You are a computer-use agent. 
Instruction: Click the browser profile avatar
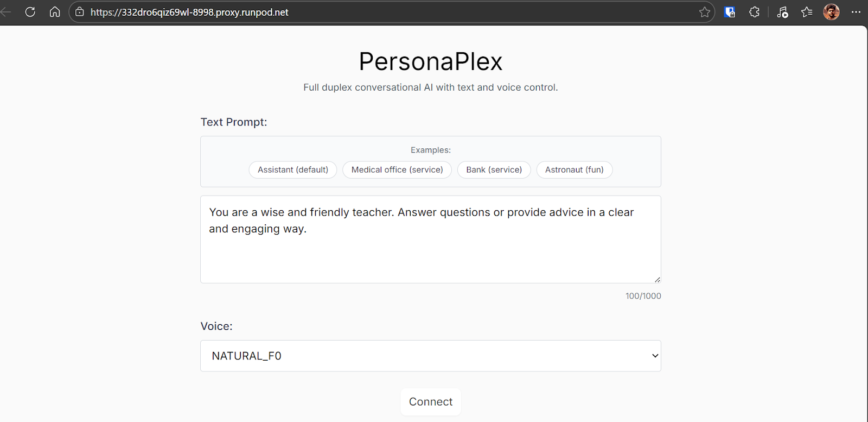coord(831,12)
